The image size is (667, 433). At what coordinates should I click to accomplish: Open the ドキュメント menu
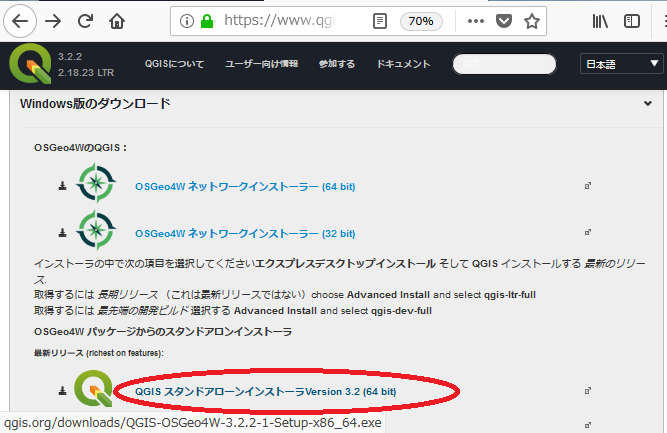403,64
